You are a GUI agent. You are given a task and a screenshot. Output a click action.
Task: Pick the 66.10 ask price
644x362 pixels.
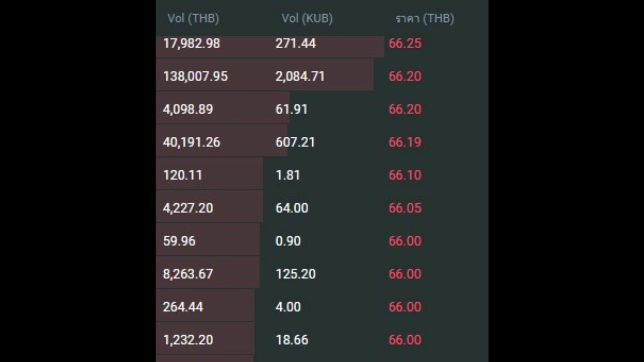tap(405, 175)
